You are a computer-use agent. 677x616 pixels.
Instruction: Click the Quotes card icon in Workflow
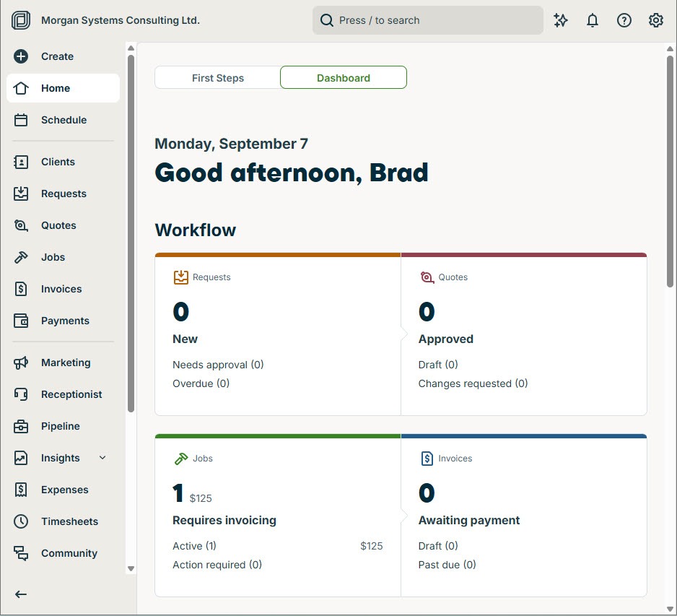click(427, 277)
